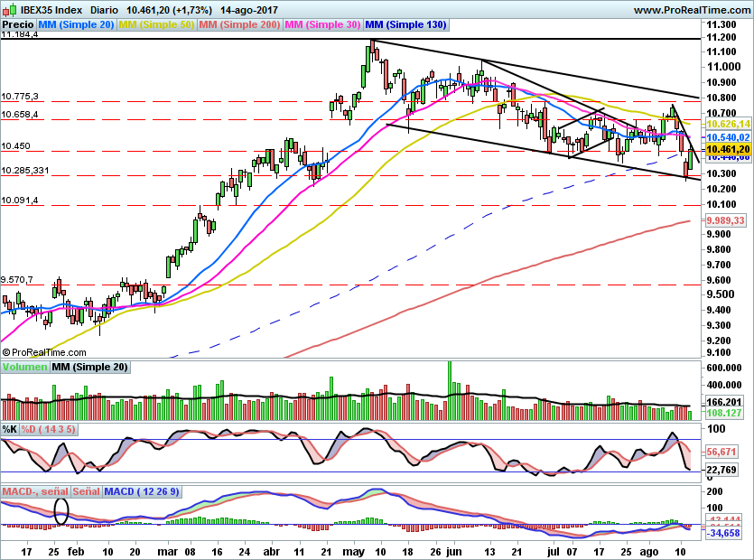Click the highlighted 10.461,20 current price label
754x560 pixels.
tap(727, 149)
